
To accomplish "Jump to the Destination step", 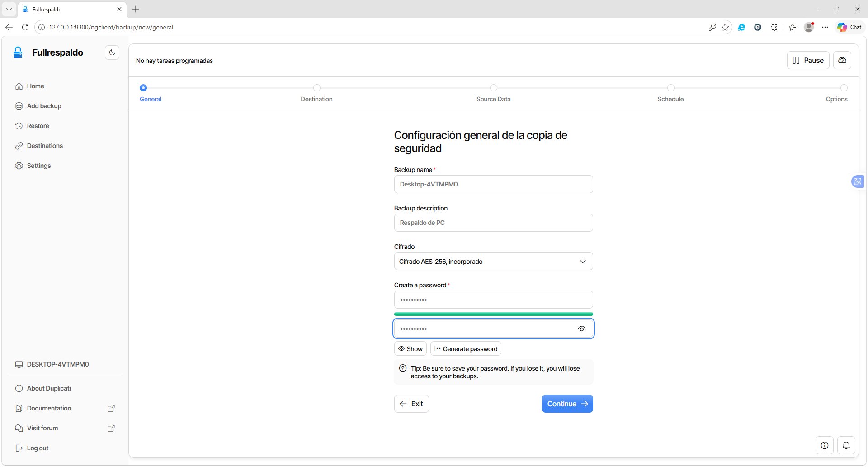I will [316, 93].
